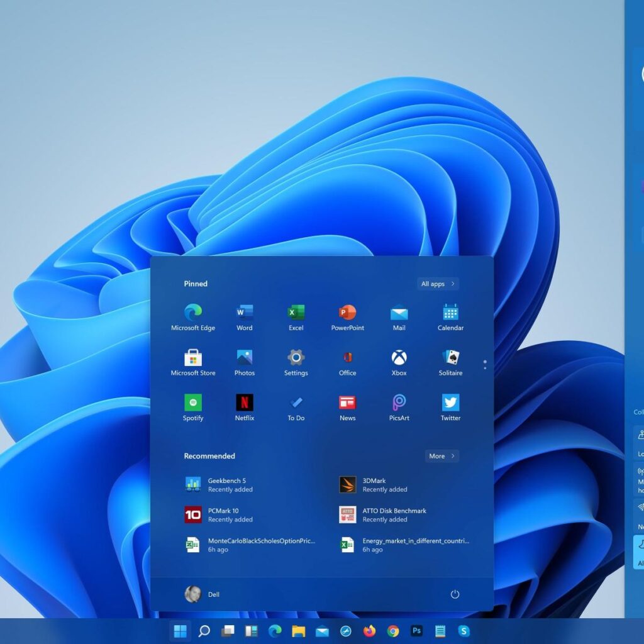Open recommended Geekbench 5 app
This screenshot has height=644, width=644.
[x=227, y=484]
